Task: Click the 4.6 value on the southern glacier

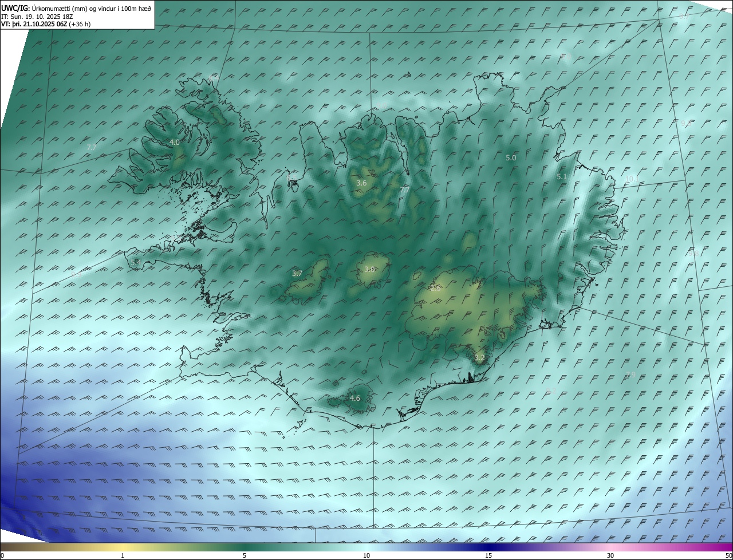Action: pyautogui.click(x=355, y=398)
